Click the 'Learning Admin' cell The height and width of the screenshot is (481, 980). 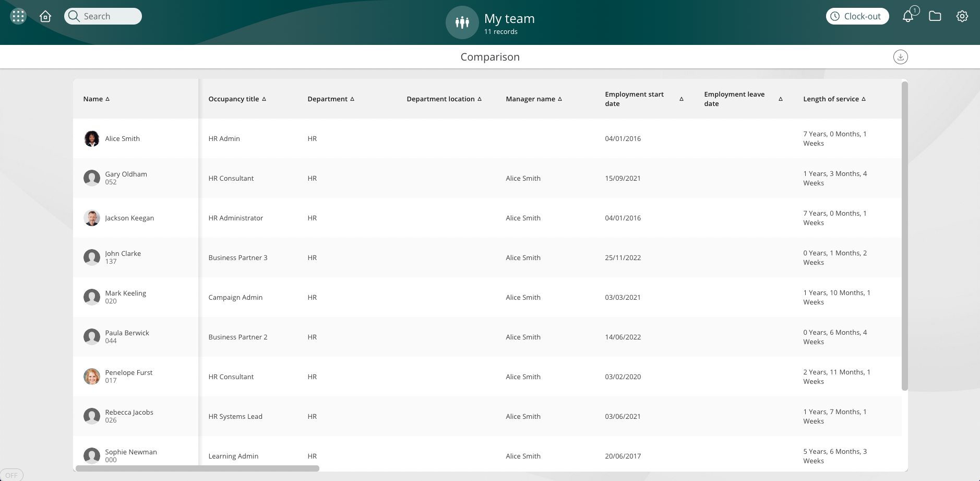233,456
